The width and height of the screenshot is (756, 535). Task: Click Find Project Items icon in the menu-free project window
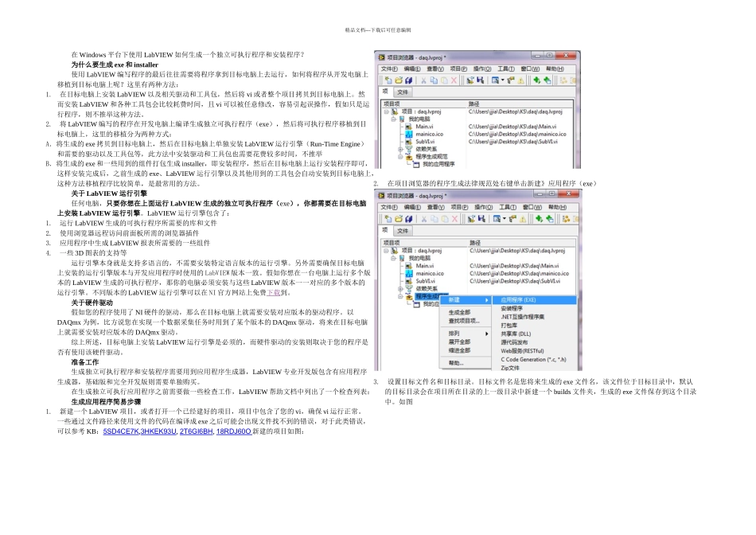pyautogui.click(x=511, y=80)
